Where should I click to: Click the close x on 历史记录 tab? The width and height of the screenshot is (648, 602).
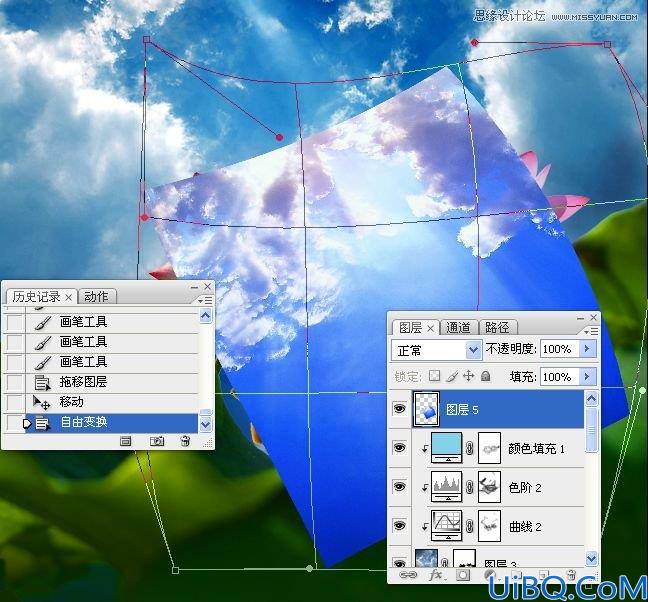coord(69,297)
